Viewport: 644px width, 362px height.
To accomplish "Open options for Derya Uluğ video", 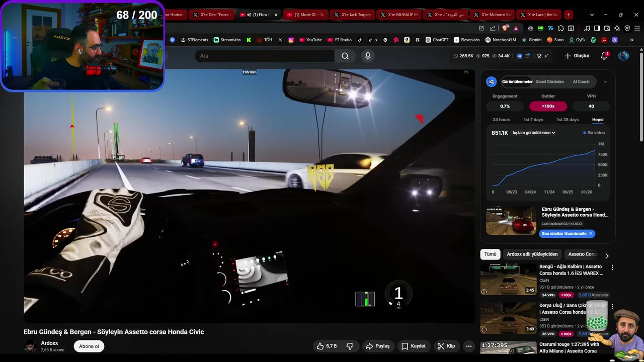I will [612, 306].
